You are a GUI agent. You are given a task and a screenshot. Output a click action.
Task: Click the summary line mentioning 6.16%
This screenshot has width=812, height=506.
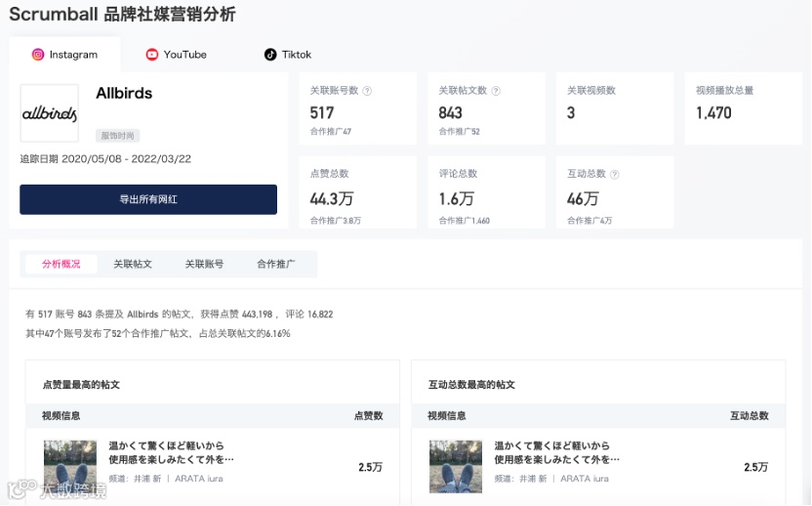[158, 333]
